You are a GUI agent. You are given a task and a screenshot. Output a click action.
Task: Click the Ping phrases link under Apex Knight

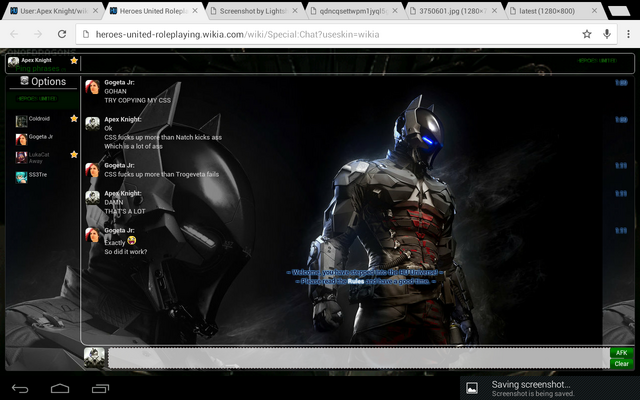37,69
